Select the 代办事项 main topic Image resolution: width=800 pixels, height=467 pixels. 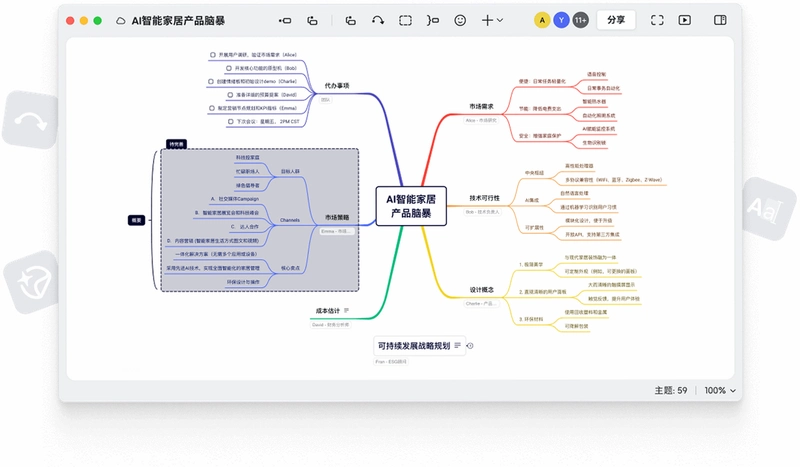[337, 86]
